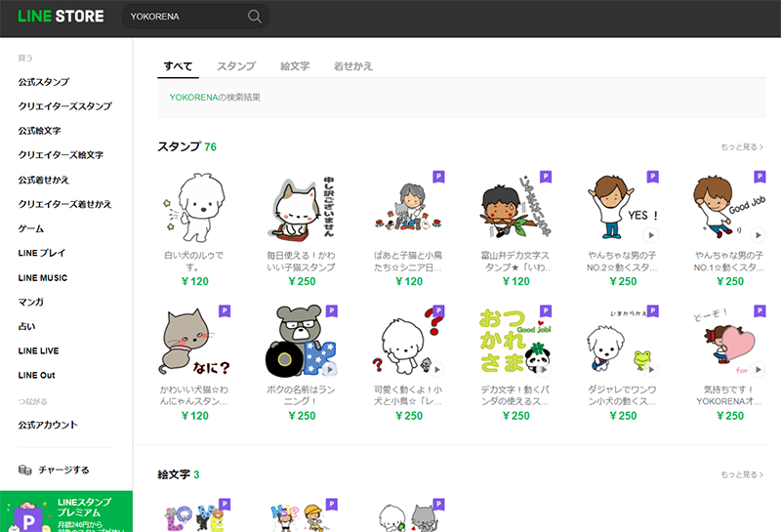This screenshot has height=532, width=781.
Task: Switch to the すべて tab
Action: [x=178, y=66]
